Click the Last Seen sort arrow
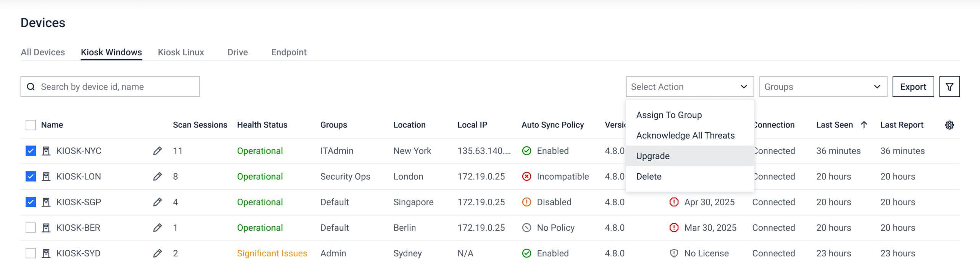 [x=864, y=125]
